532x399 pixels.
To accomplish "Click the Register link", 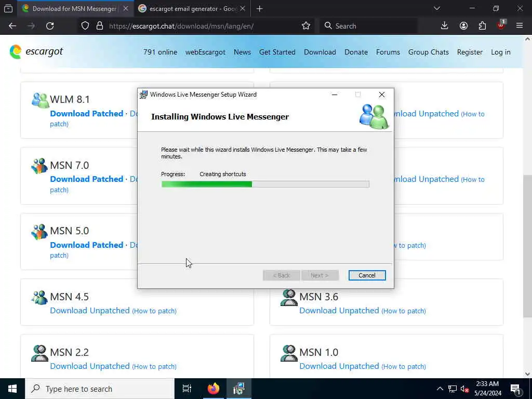I will (470, 52).
